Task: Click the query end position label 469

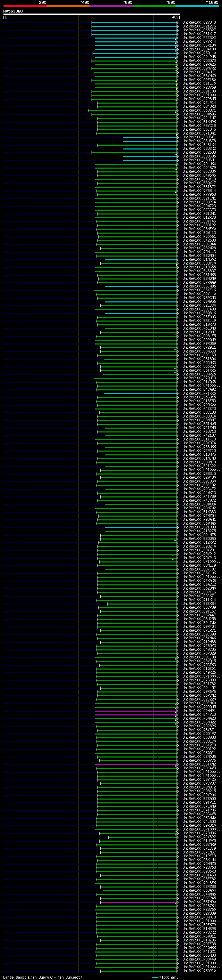Action: tap(175, 17)
